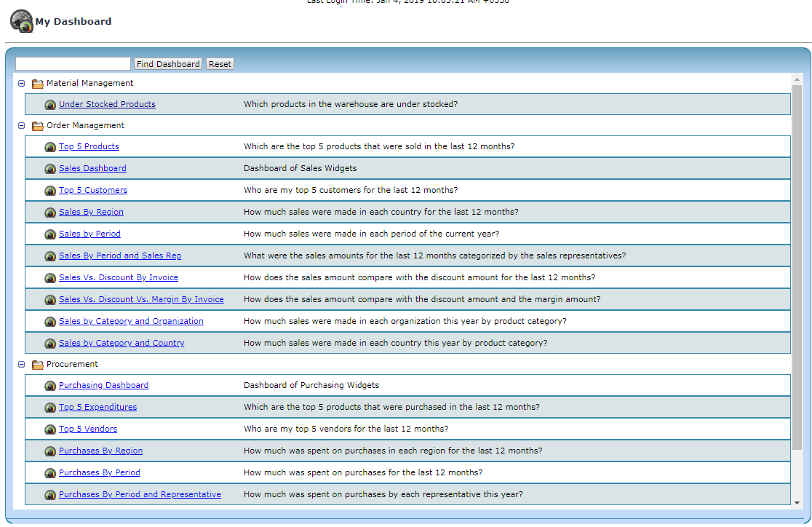Collapse the Order Management group
812x527 pixels.
pyautogui.click(x=21, y=125)
